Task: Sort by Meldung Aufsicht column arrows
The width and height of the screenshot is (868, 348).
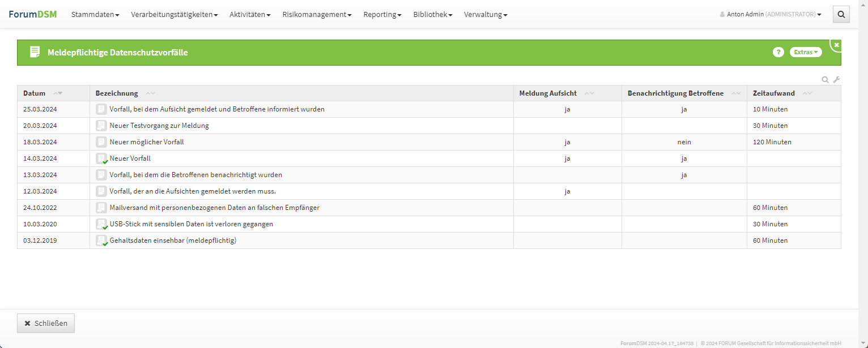Action: [x=589, y=93]
